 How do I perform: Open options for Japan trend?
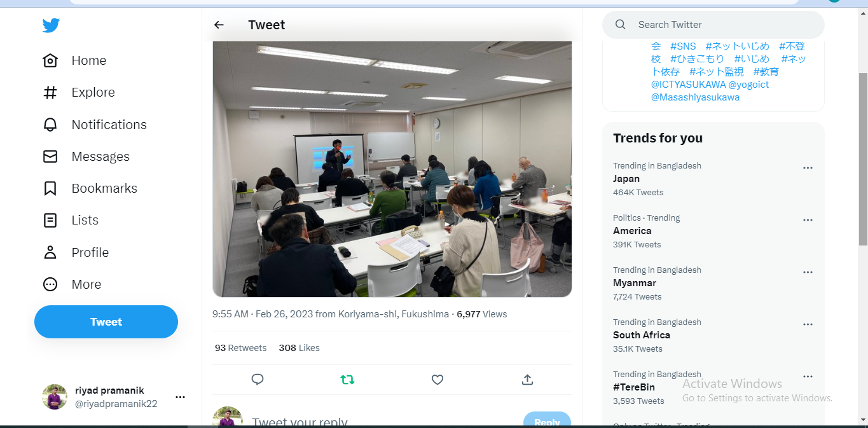tap(808, 168)
